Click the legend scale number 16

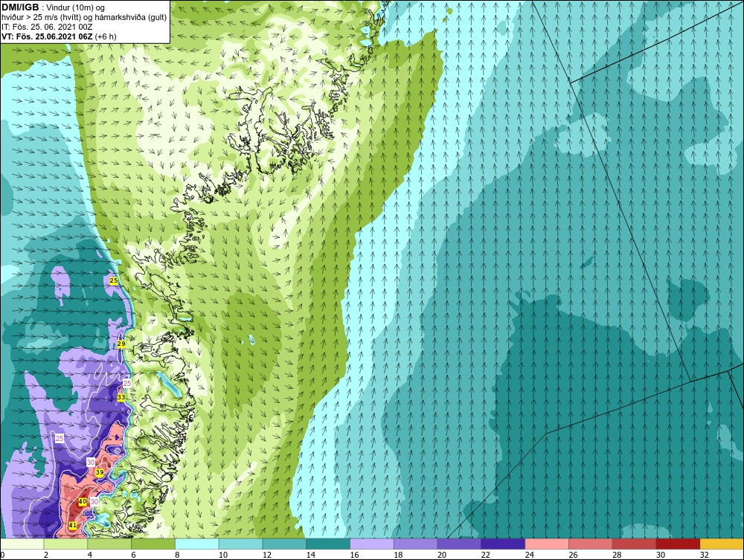coord(354,555)
